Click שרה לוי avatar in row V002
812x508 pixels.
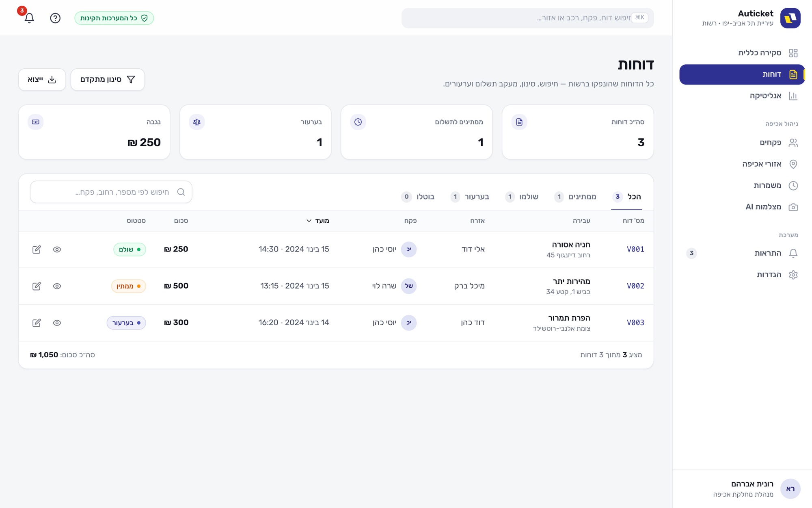(x=409, y=286)
